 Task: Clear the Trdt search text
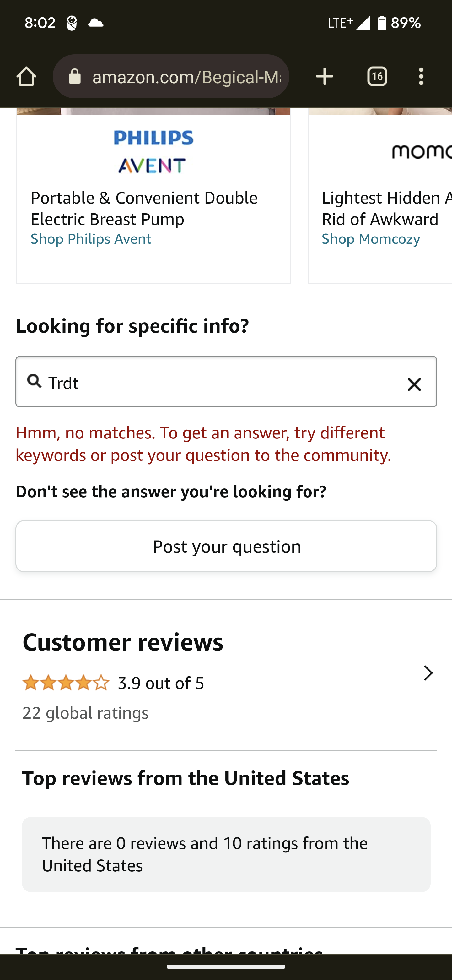click(x=414, y=384)
